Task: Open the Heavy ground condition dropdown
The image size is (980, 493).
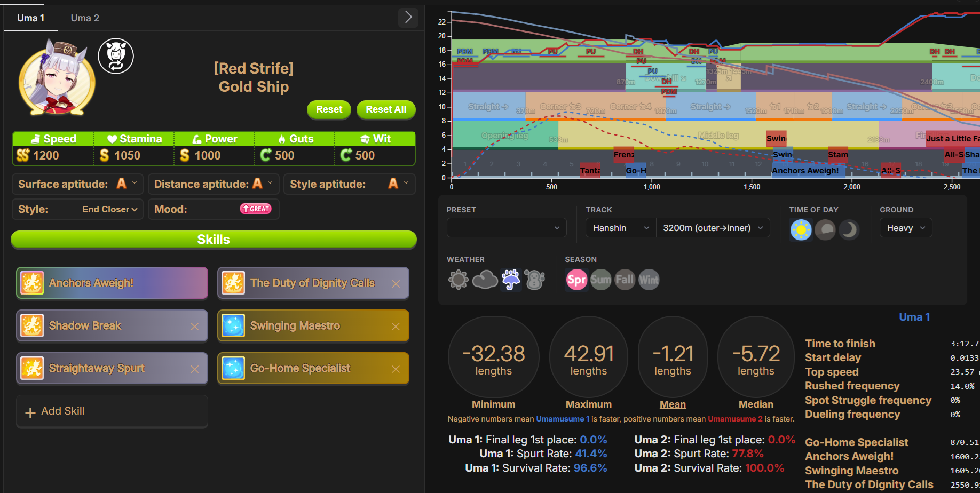Action: (906, 228)
